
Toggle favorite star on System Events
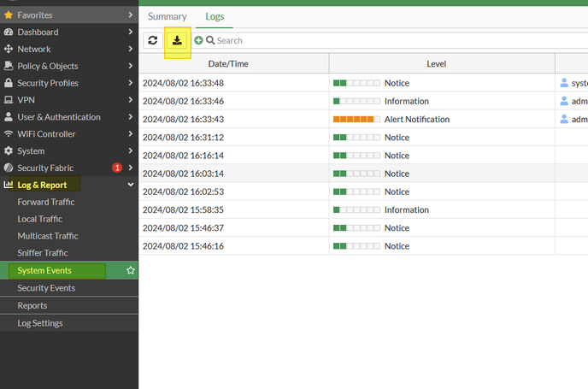click(x=131, y=270)
